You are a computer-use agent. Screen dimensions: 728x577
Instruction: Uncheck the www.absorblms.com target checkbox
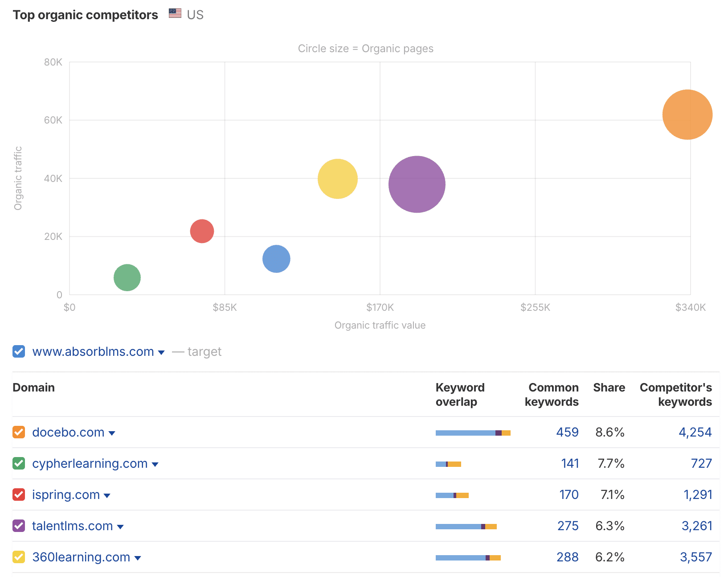point(19,352)
